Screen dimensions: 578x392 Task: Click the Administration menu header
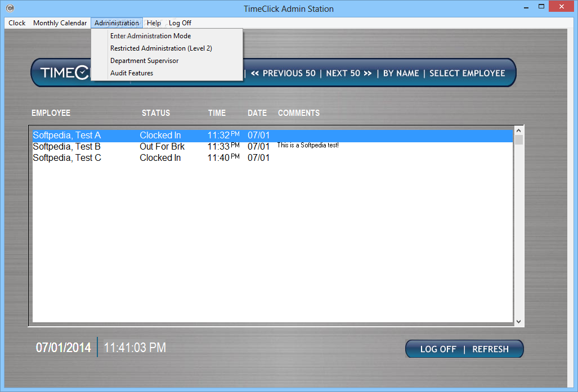117,23
